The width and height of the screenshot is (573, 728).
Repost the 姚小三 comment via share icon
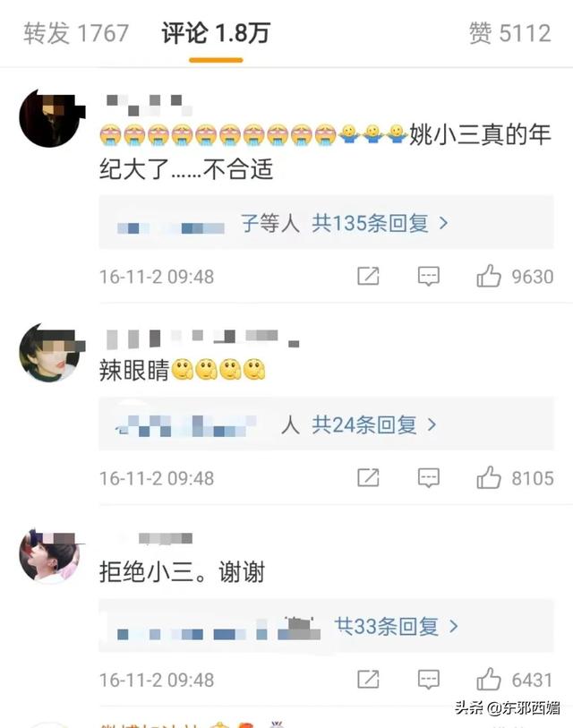coord(368,276)
